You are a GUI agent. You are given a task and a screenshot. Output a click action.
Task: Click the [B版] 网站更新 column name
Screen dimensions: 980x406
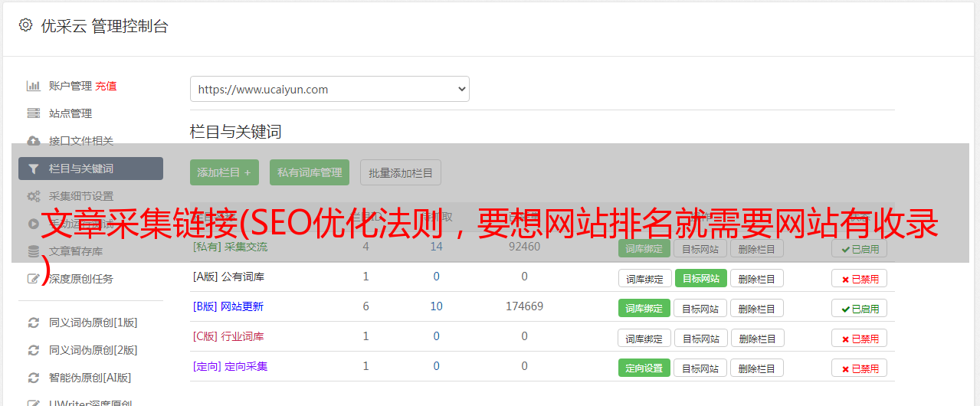coord(228,306)
